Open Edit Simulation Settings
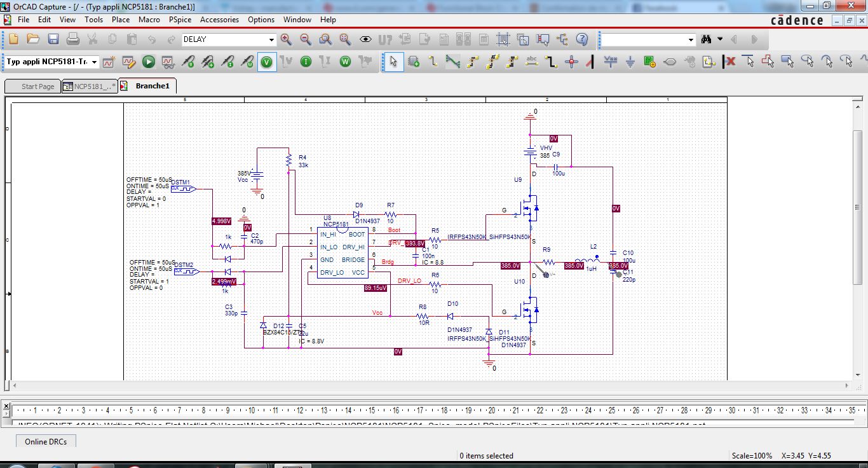 (128, 62)
